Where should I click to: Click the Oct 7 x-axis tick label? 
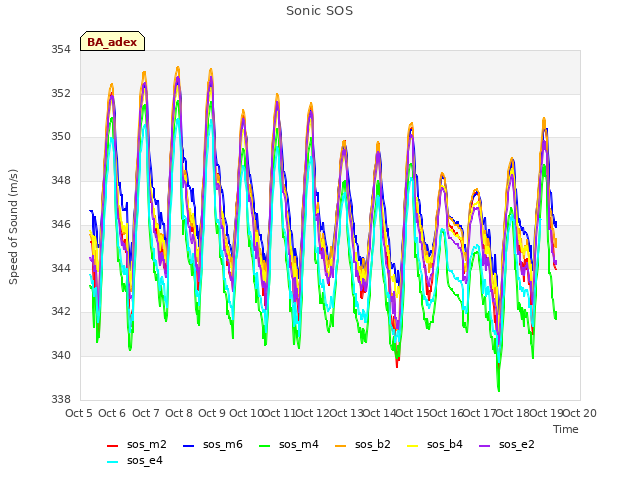coord(146,413)
